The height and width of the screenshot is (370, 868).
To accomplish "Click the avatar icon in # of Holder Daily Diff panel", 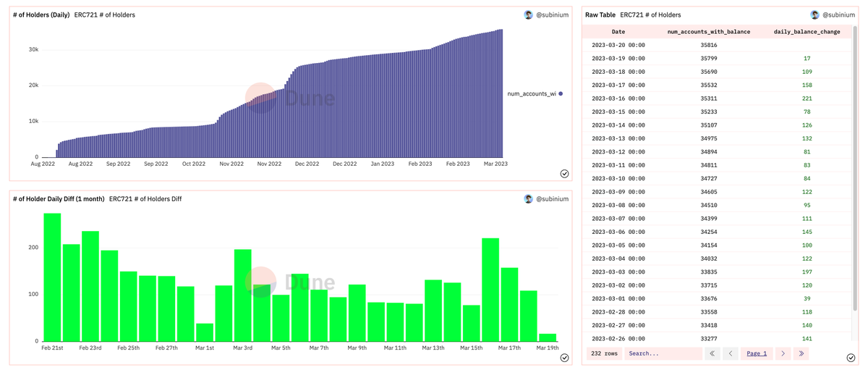I will tap(529, 198).
